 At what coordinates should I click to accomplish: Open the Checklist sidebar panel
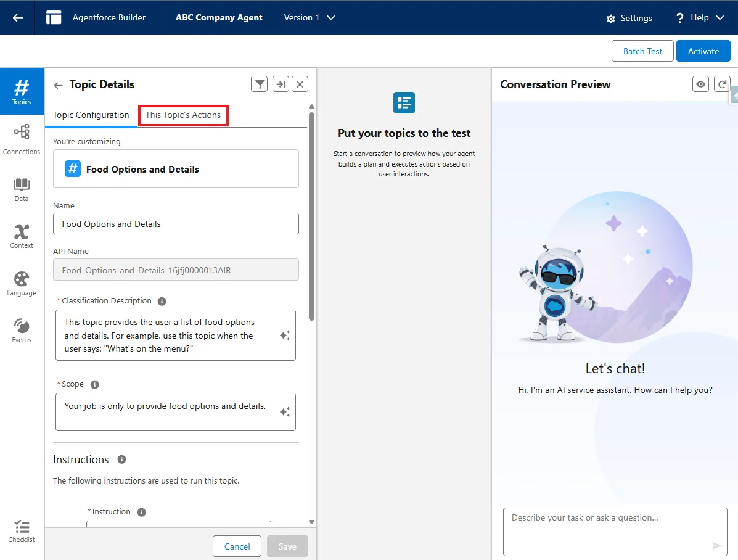22,531
